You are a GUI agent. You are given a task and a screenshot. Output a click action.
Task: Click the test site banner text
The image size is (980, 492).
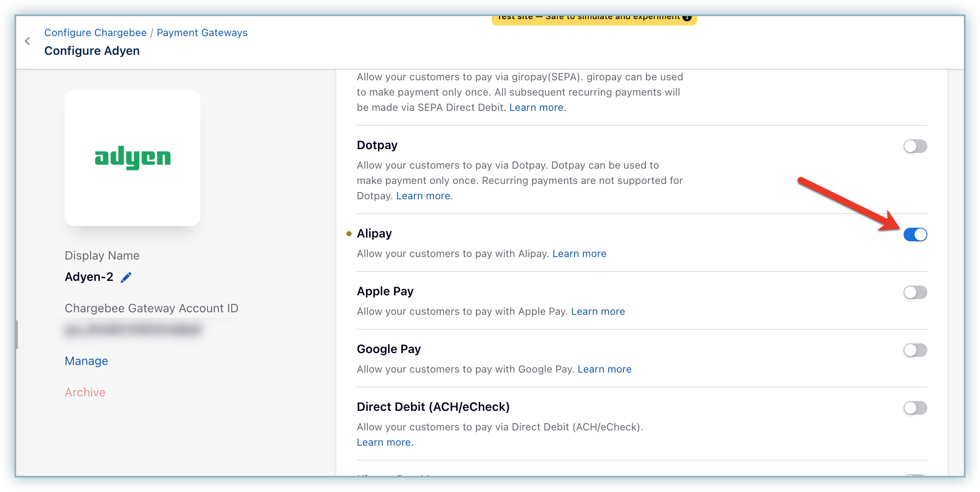coord(589,17)
